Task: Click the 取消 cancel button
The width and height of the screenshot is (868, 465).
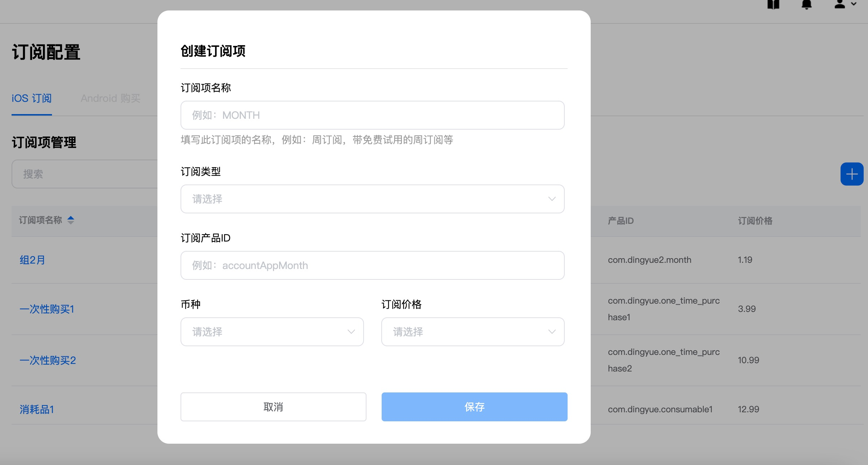Action: [273, 407]
